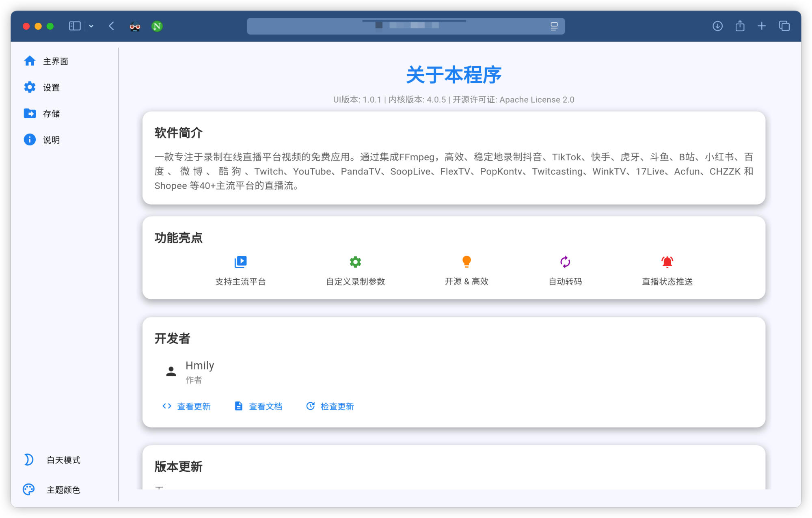Click the developer person avatar icon
The width and height of the screenshot is (812, 518).
171,371
